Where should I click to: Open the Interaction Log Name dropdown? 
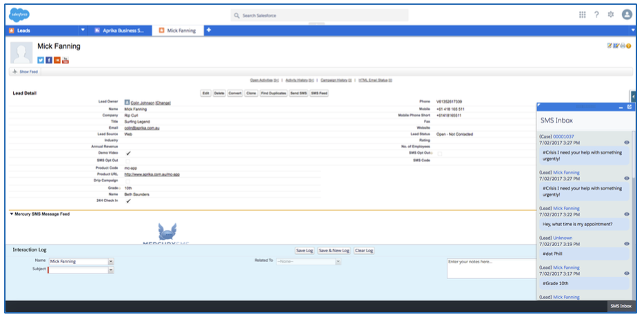(110, 261)
